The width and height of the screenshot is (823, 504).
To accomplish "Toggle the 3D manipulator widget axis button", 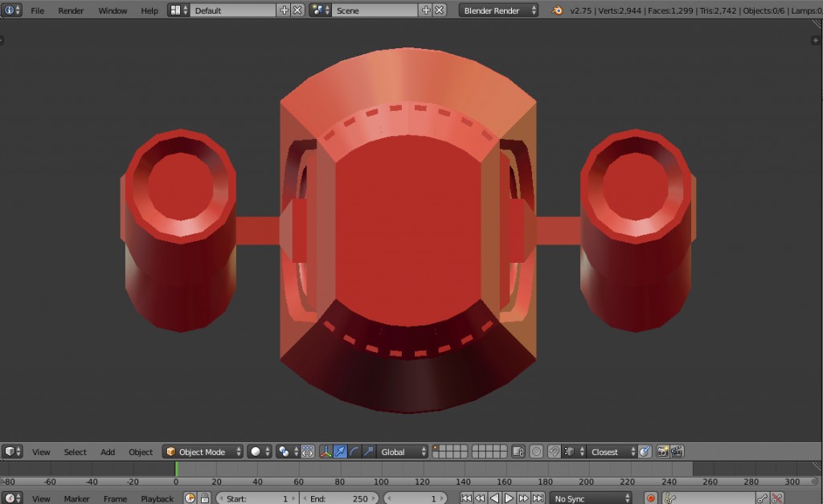I will click(x=326, y=452).
